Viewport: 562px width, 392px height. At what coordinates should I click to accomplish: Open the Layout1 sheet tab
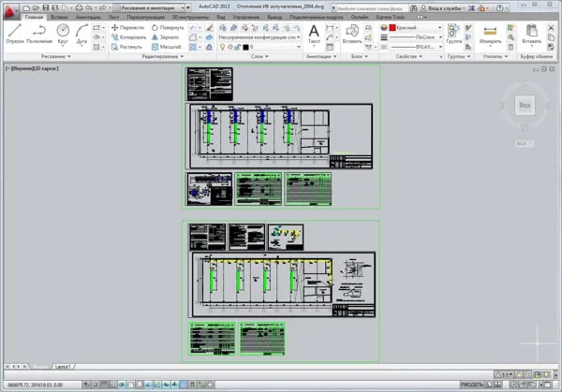(63, 367)
